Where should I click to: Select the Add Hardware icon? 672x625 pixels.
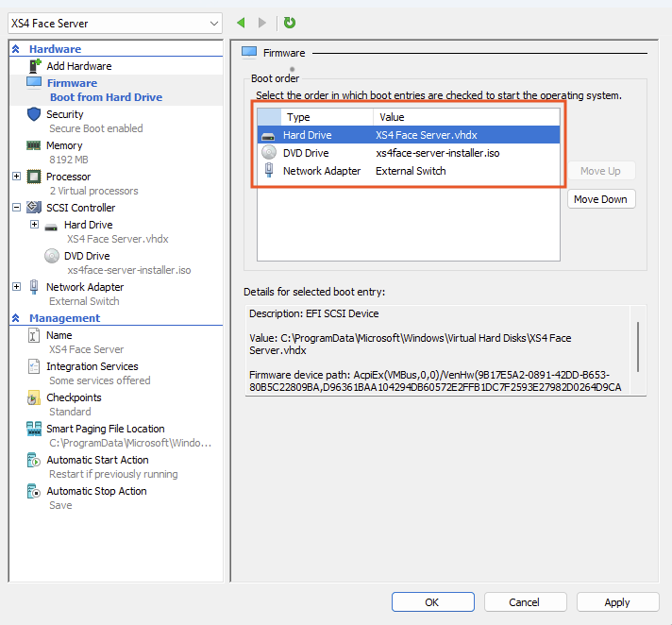[35, 66]
